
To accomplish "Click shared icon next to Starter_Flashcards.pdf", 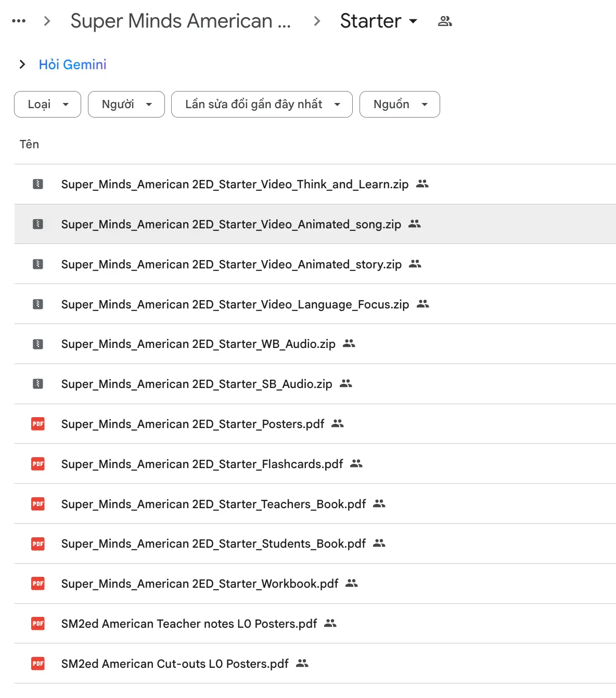I will click(x=356, y=463).
